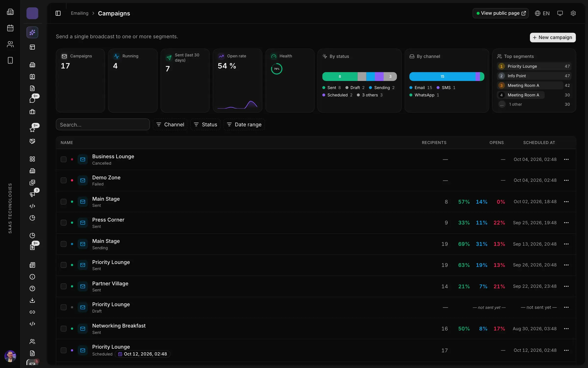Tick the Partner Village row checkbox
The height and width of the screenshot is (368, 588).
63,286
